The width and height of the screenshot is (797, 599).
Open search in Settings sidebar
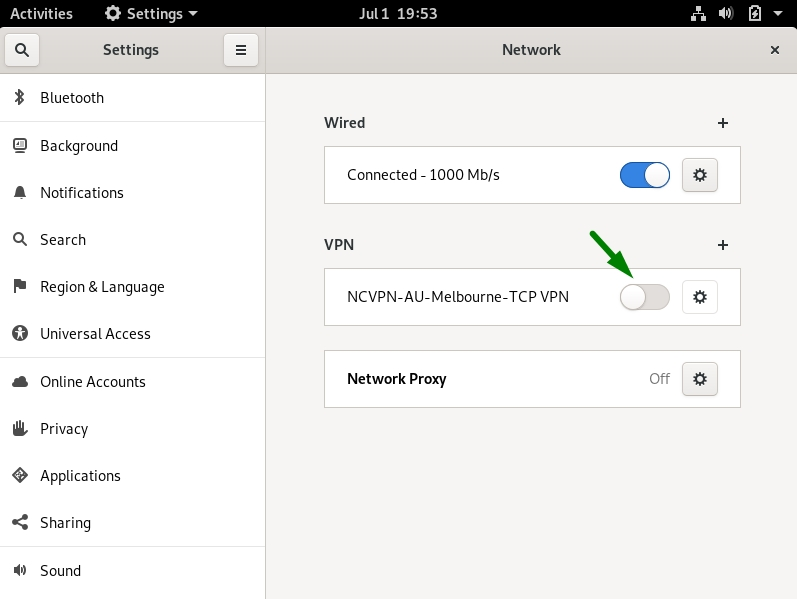[x=22, y=50]
